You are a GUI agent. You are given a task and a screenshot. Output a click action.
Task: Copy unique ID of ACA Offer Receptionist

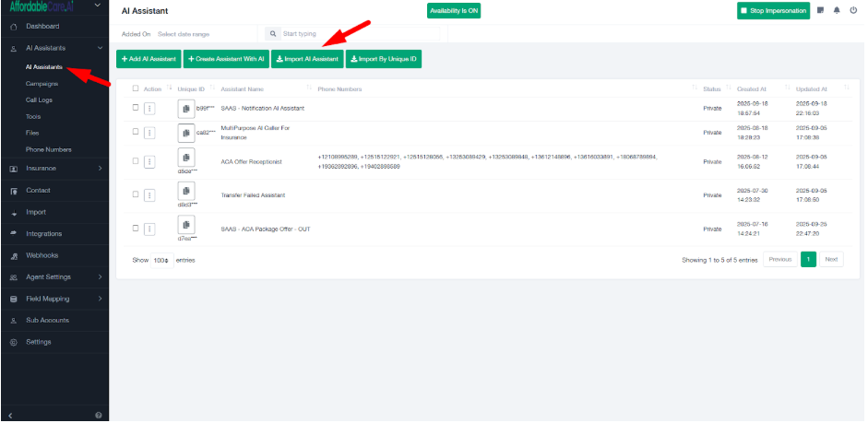point(186,158)
